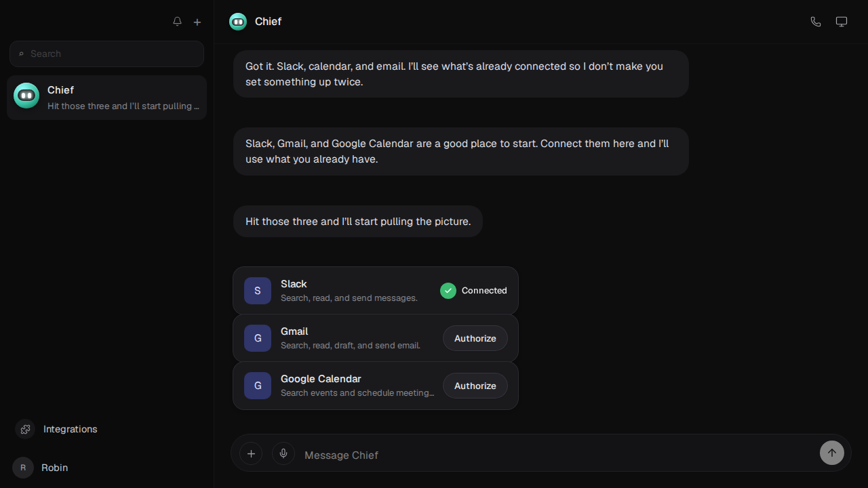Send message with the arrow button
The image size is (868, 488).
coord(832,453)
